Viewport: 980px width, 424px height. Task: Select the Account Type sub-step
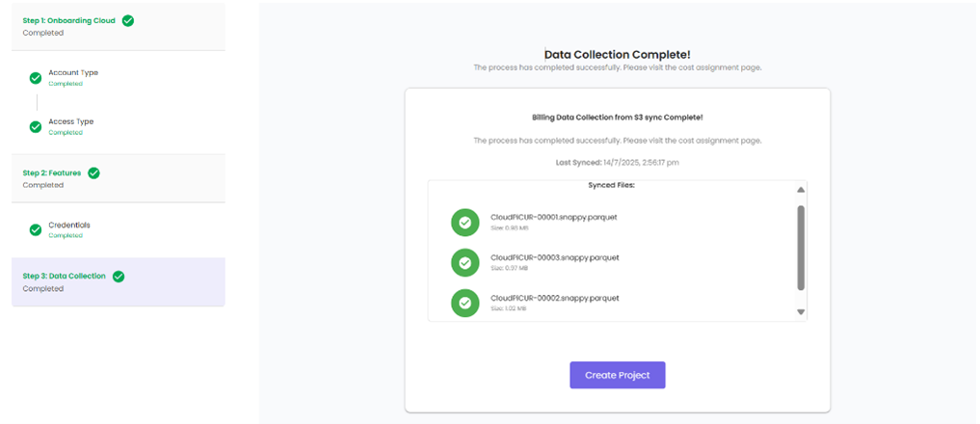click(x=73, y=72)
